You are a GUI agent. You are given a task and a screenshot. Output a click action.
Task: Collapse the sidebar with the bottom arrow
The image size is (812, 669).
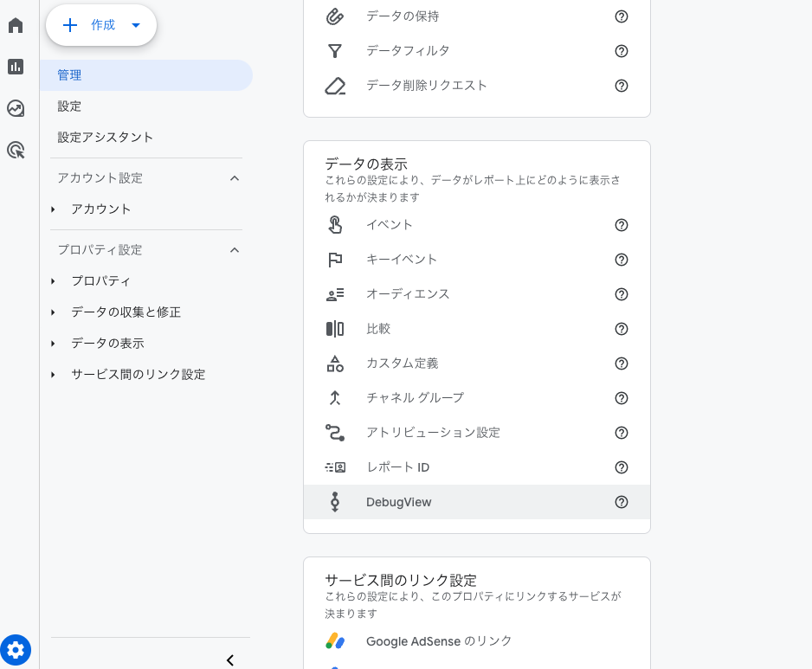tap(230, 660)
